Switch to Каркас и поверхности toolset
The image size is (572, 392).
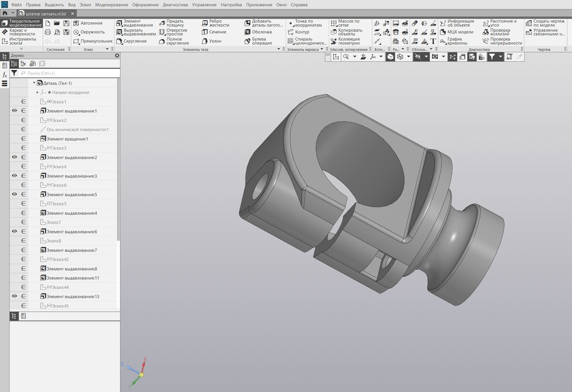click(18, 32)
